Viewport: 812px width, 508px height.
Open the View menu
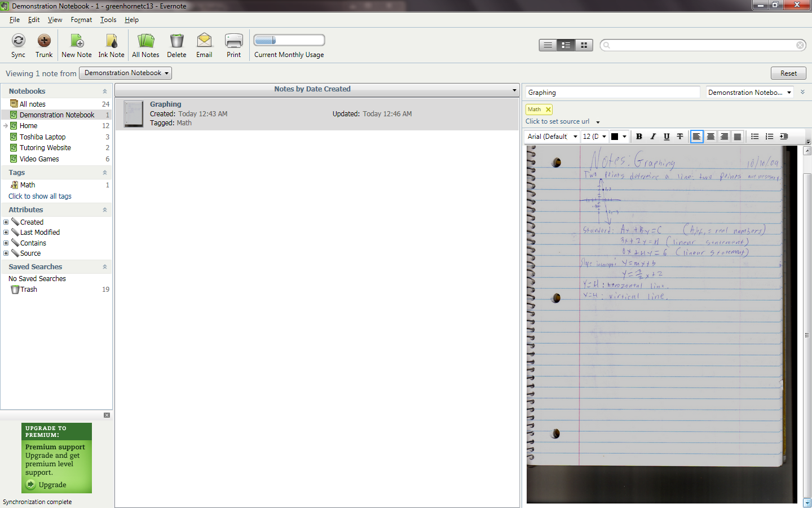click(55, 20)
